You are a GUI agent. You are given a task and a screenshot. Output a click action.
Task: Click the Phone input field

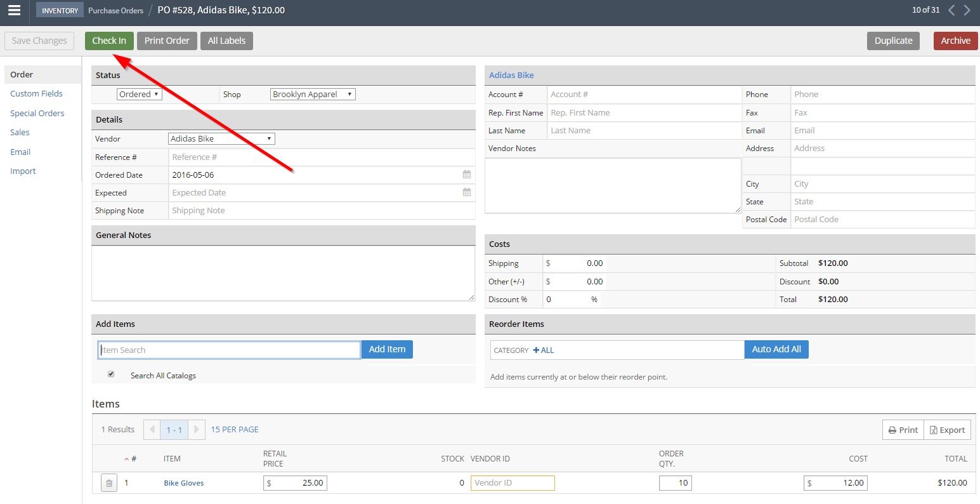point(883,95)
